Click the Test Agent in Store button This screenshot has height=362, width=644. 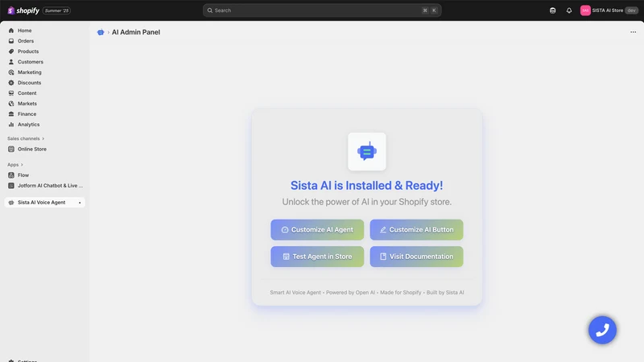pos(317,257)
